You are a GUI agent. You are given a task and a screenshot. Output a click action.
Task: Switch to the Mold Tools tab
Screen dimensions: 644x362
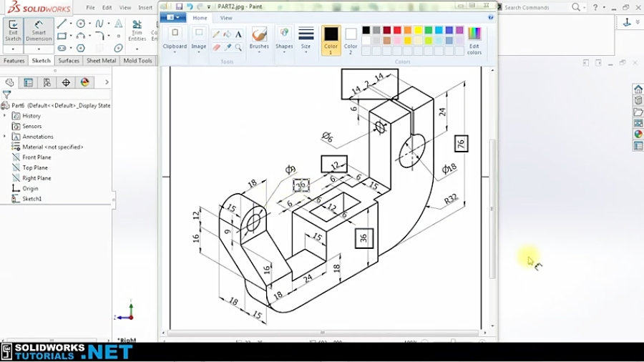click(137, 61)
